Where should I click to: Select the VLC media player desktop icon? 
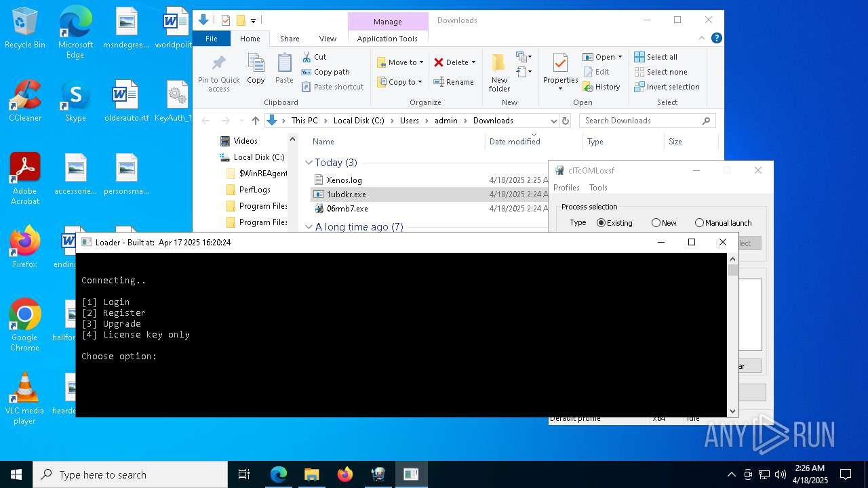click(x=25, y=399)
